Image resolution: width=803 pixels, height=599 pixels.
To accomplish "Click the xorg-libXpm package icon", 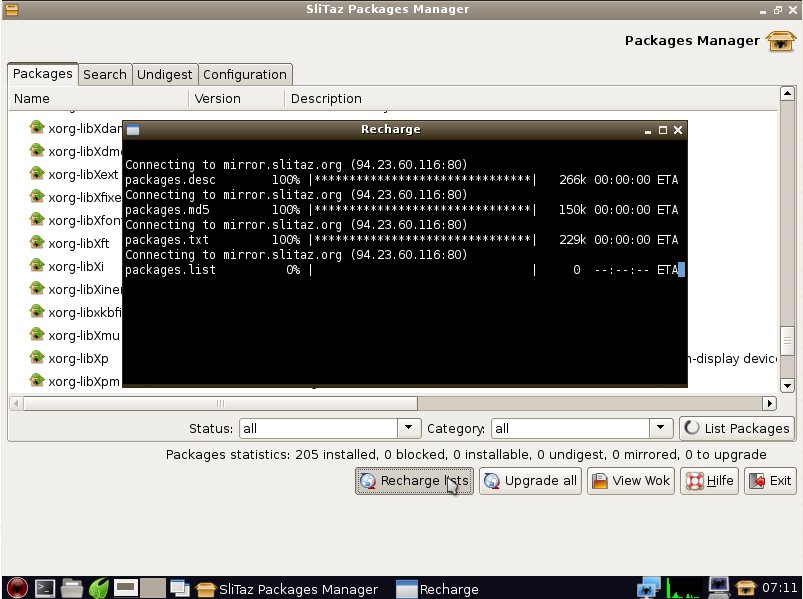I will coord(37,381).
